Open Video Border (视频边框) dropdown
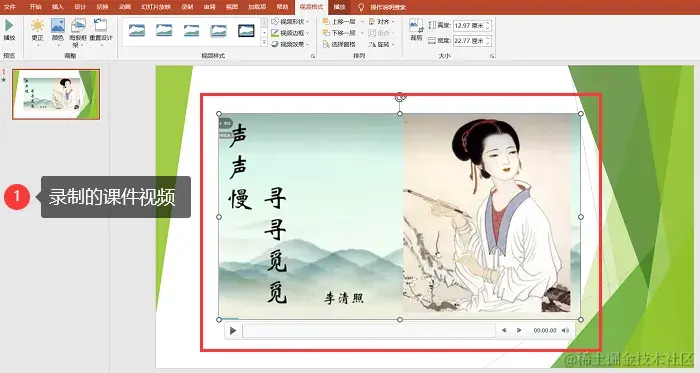This screenshot has height=373, width=700. (x=290, y=33)
